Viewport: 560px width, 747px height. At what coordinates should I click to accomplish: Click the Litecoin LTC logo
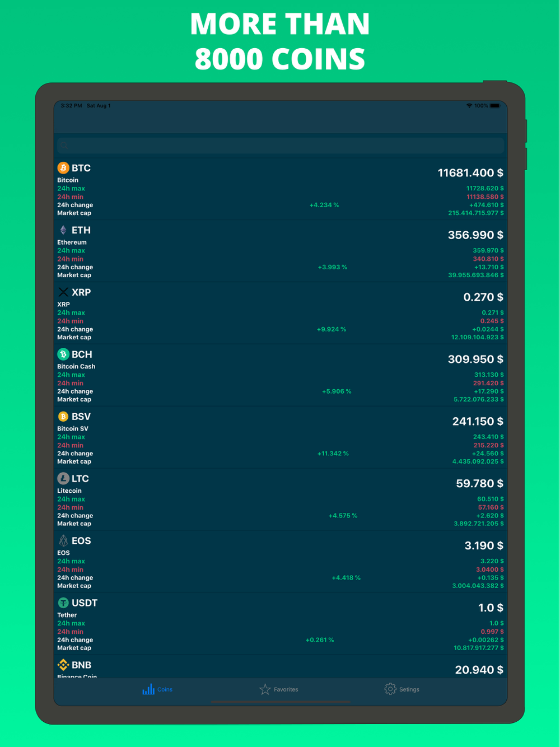click(x=63, y=479)
